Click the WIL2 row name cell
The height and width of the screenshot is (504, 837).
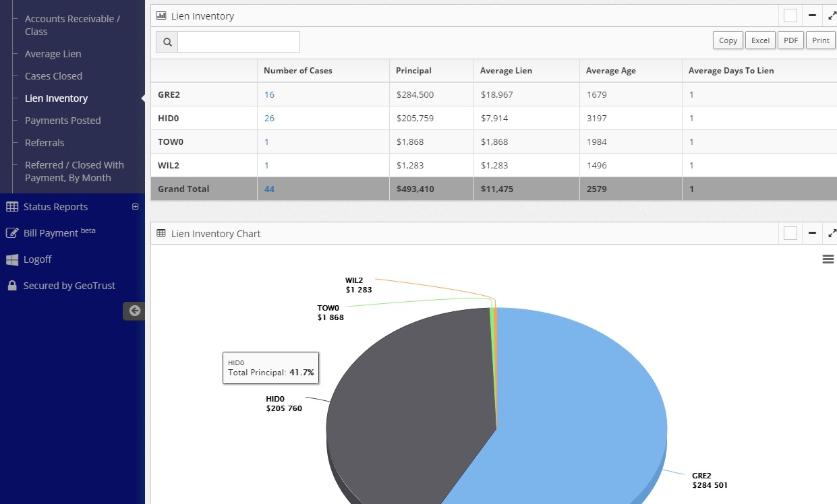click(x=204, y=166)
